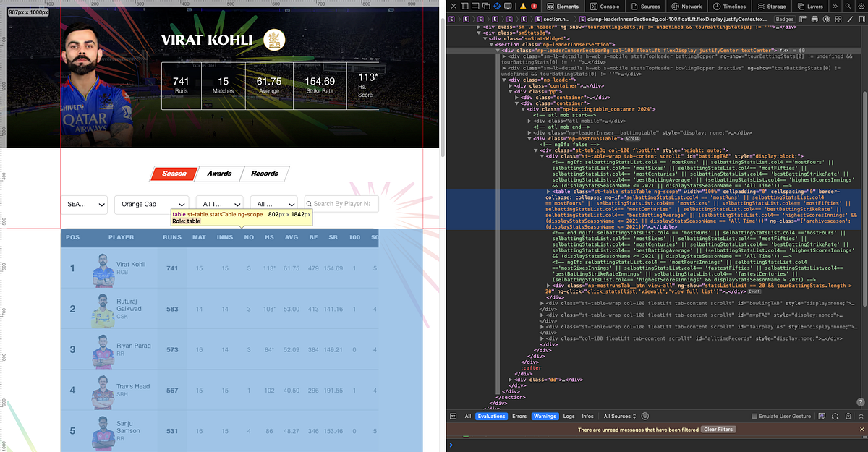868x452 pixels.
Task: Switch to the Network tab
Action: coord(687,6)
